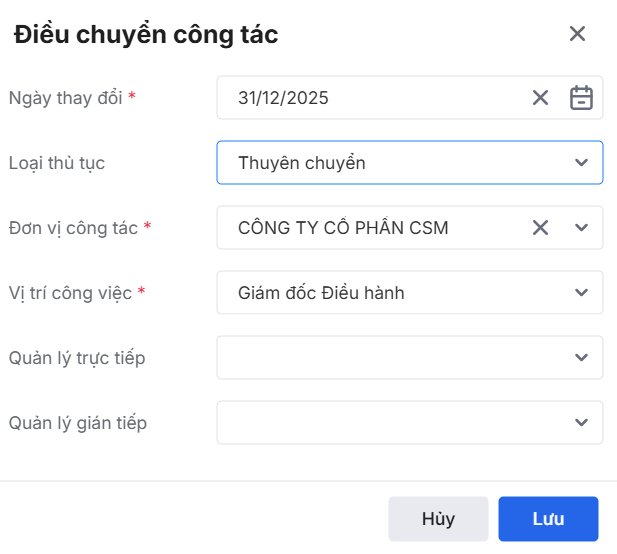This screenshot has height=554, width=617.
Task: Open the empty Quản lý gián tiếp combo box
Action: point(390,423)
